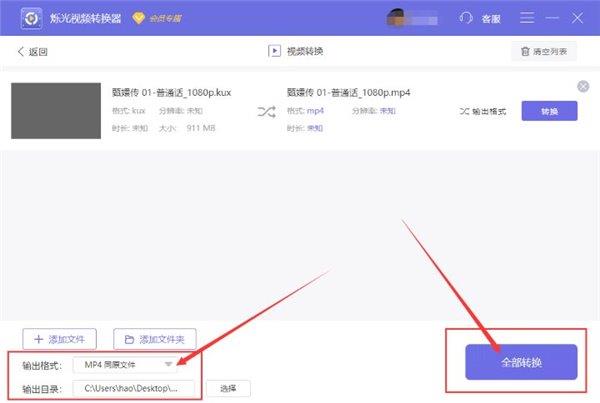
Task: Open customer service headset icon
Action: tap(466, 18)
